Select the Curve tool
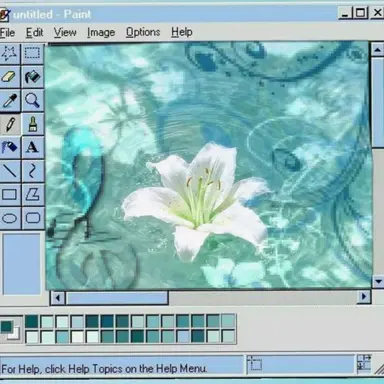The width and height of the screenshot is (384, 384). click(32, 171)
